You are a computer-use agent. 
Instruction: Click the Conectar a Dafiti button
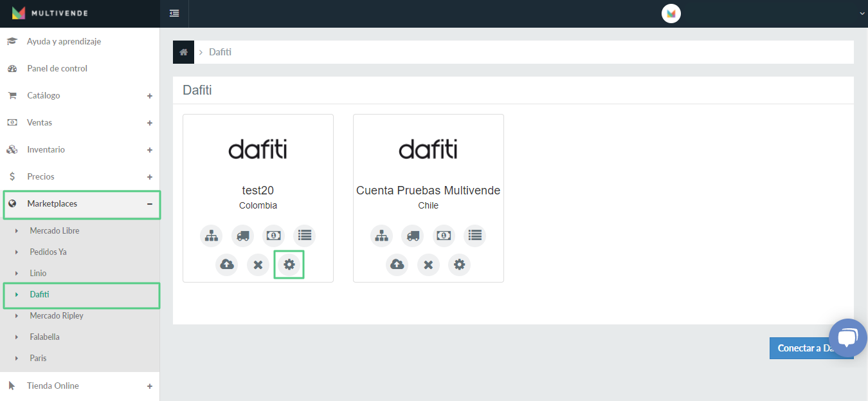(x=811, y=348)
